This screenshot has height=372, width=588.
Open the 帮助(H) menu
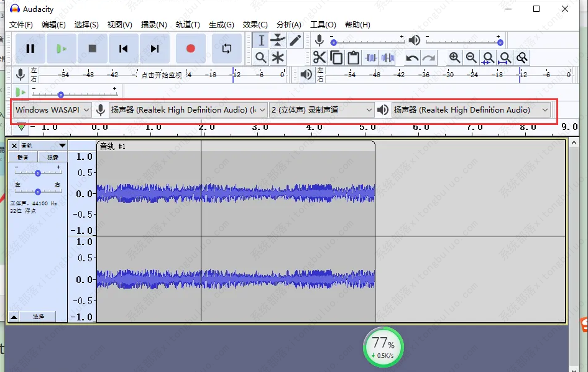tap(357, 25)
